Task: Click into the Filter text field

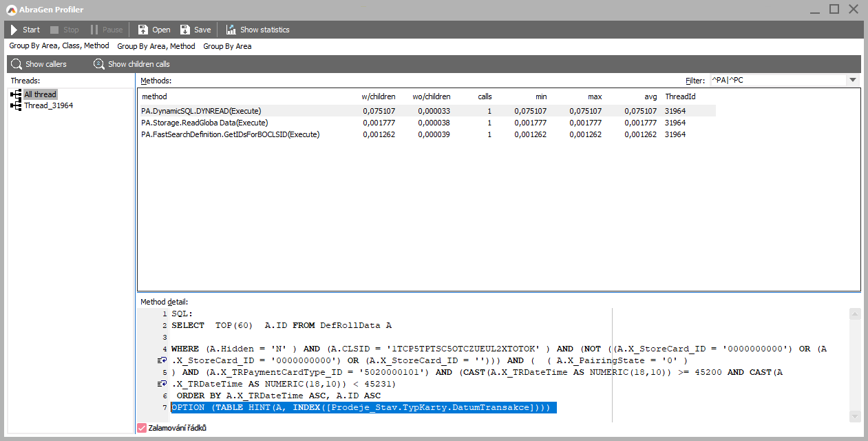Action: tap(776, 80)
